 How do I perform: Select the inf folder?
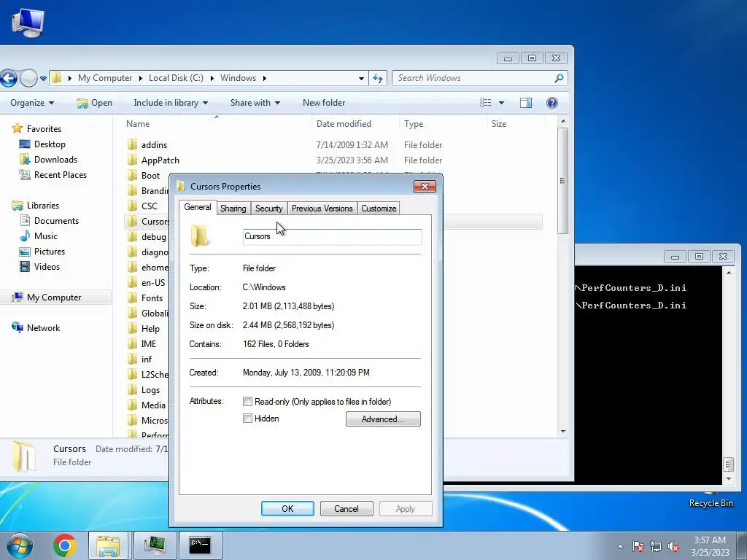pyautogui.click(x=146, y=359)
